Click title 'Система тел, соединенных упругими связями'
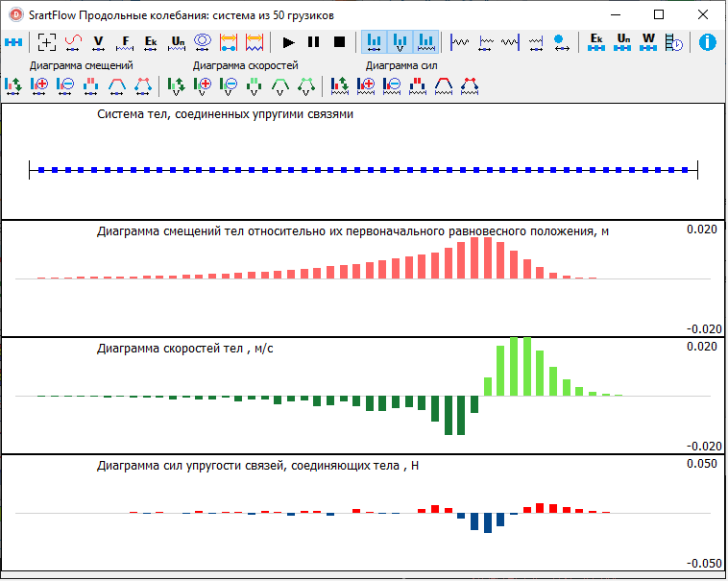This screenshot has width=728, height=581. pos(225,114)
